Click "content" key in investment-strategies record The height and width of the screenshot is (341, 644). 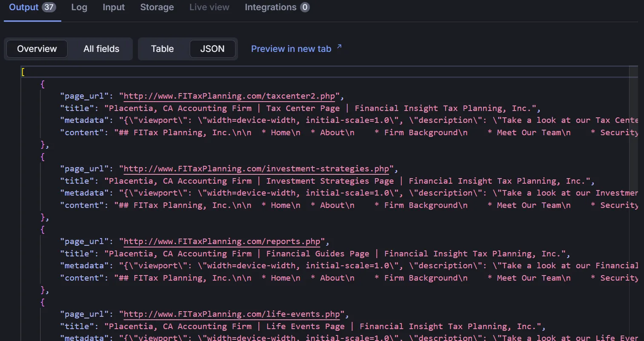[x=82, y=205]
